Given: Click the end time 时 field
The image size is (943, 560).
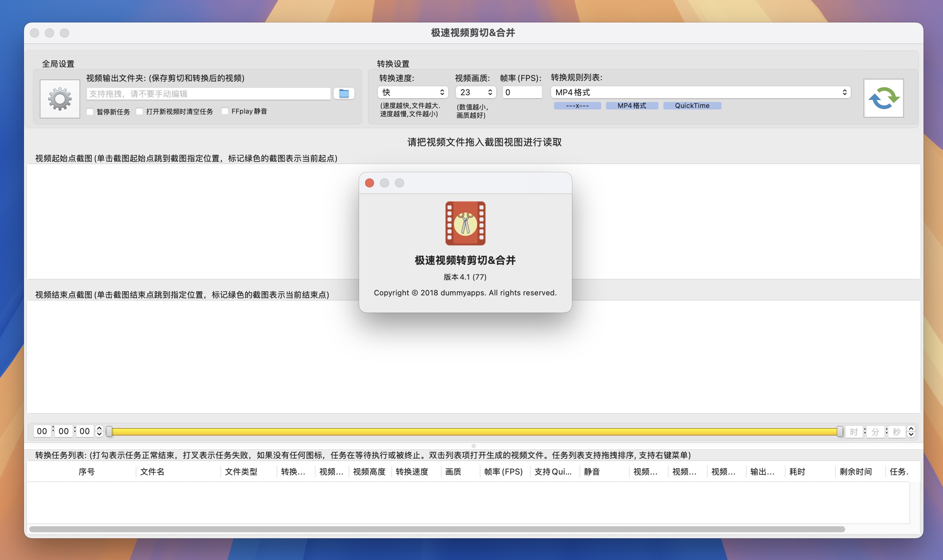Looking at the screenshot, I should (x=853, y=431).
